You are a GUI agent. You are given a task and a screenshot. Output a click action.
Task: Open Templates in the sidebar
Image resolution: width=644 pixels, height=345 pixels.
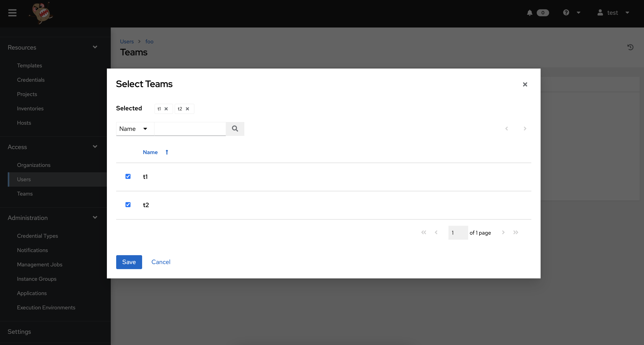click(x=29, y=65)
